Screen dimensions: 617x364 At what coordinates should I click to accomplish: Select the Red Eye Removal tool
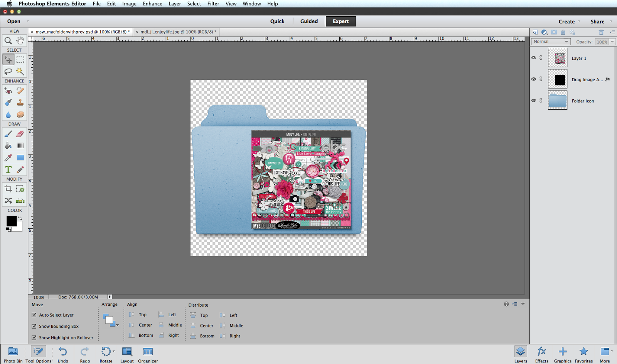8,91
